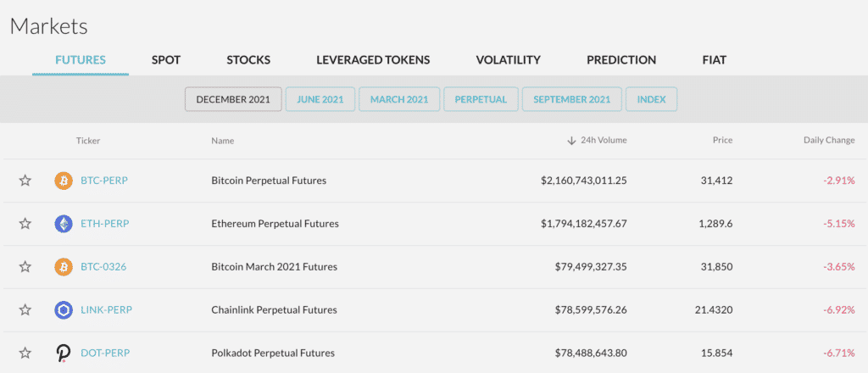This screenshot has height=373, width=868.
Task: Click the Chainlink hexagon icon
Action: [64, 309]
